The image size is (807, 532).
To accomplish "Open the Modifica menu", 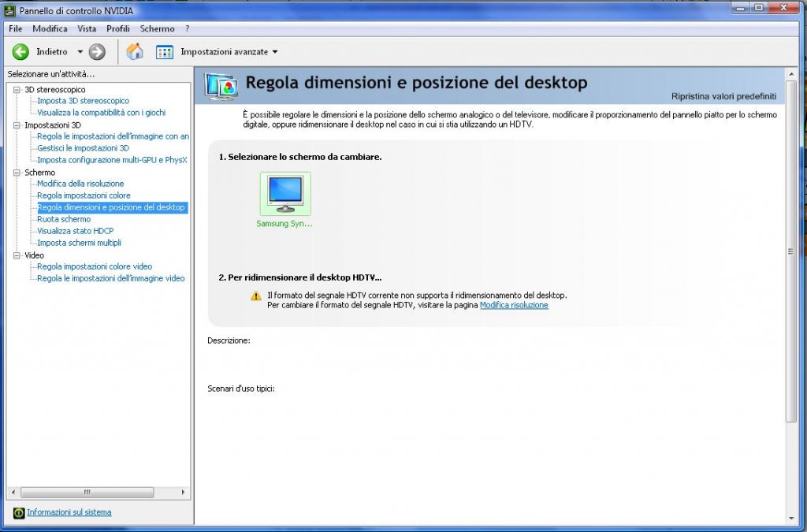I will (x=50, y=29).
